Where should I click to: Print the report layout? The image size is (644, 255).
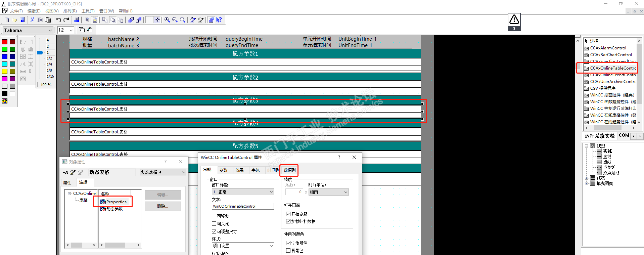pyautogui.click(x=77, y=20)
